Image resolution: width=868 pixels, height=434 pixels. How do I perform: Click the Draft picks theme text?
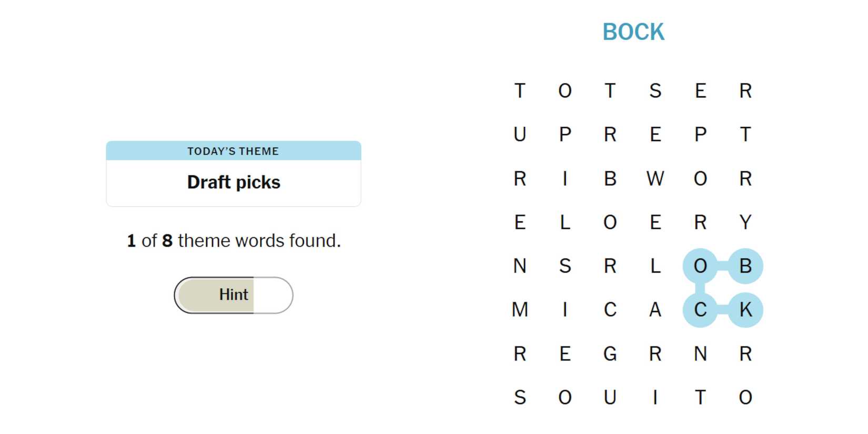[234, 183]
